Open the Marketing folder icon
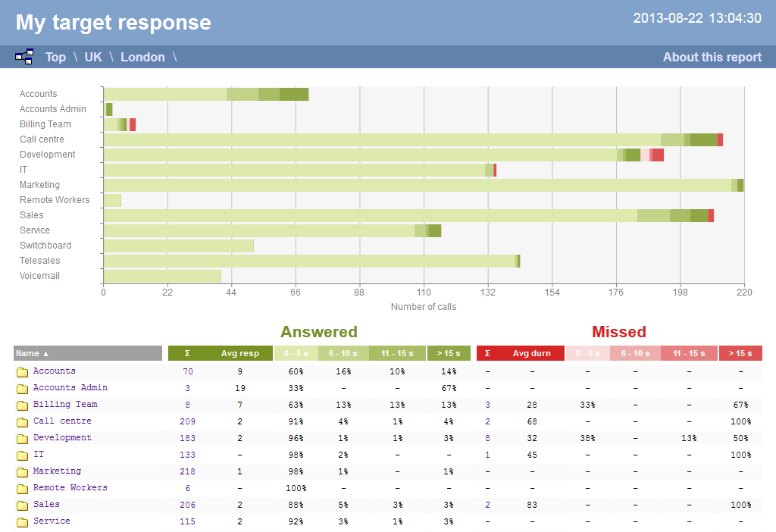 click(x=22, y=471)
